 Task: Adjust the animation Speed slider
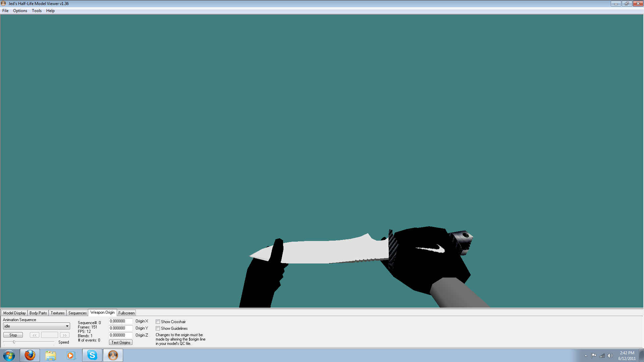coord(14,342)
